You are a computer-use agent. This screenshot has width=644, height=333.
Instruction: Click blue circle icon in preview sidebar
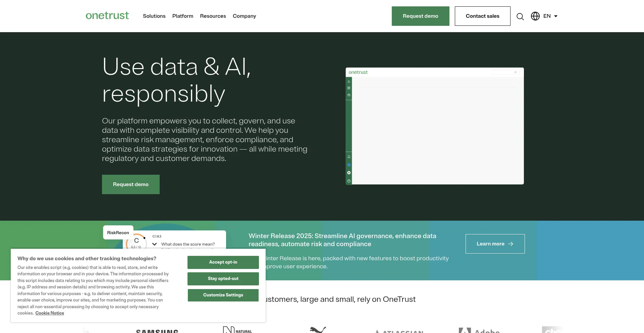coord(349,165)
